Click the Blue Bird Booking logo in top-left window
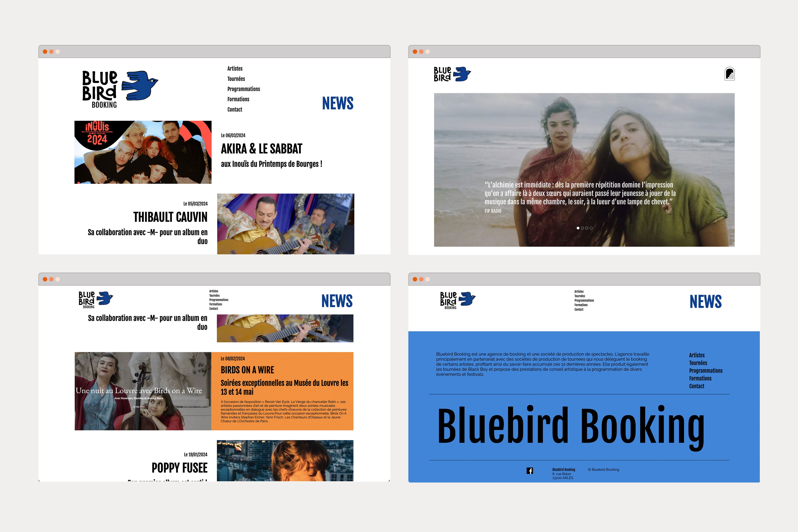The image size is (798, 532). point(120,89)
